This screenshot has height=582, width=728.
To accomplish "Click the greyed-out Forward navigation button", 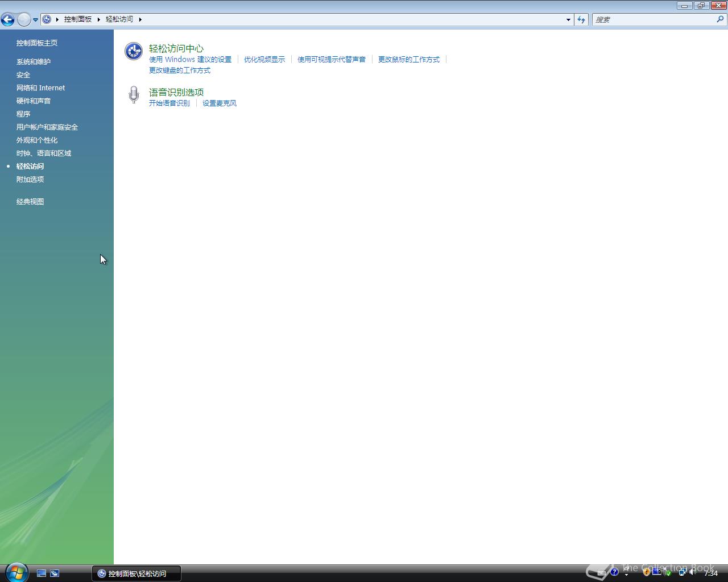I will click(24, 20).
